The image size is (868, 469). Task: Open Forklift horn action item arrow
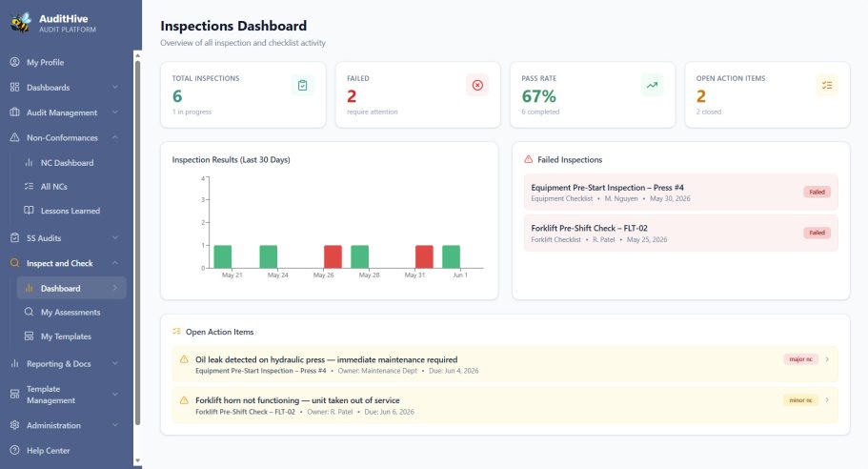(827, 399)
